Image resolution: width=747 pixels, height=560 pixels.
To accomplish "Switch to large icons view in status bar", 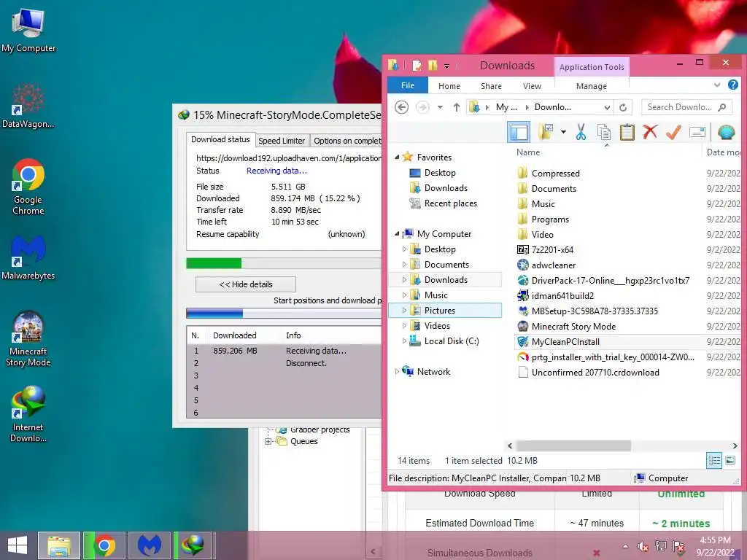I will (729, 460).
